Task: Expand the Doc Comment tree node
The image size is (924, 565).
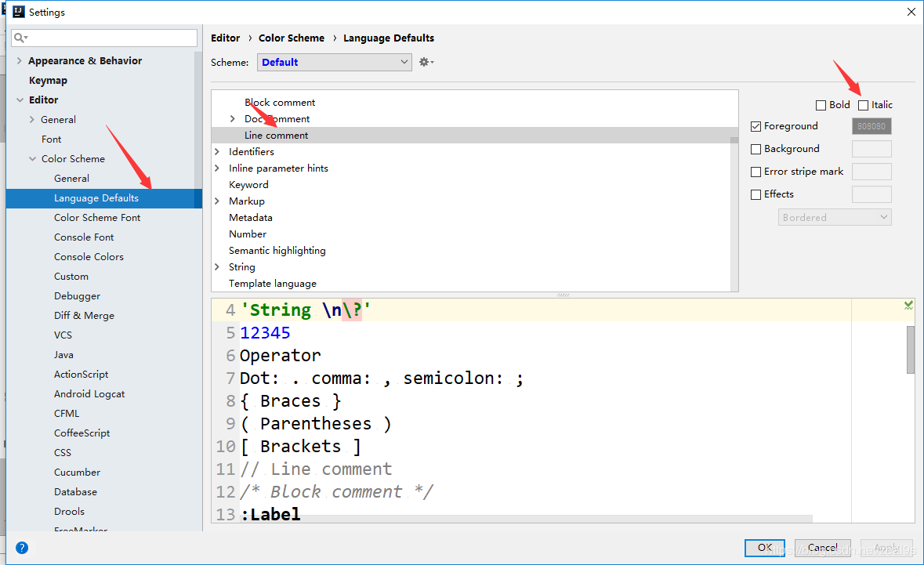Action: [x=233, y=119]
